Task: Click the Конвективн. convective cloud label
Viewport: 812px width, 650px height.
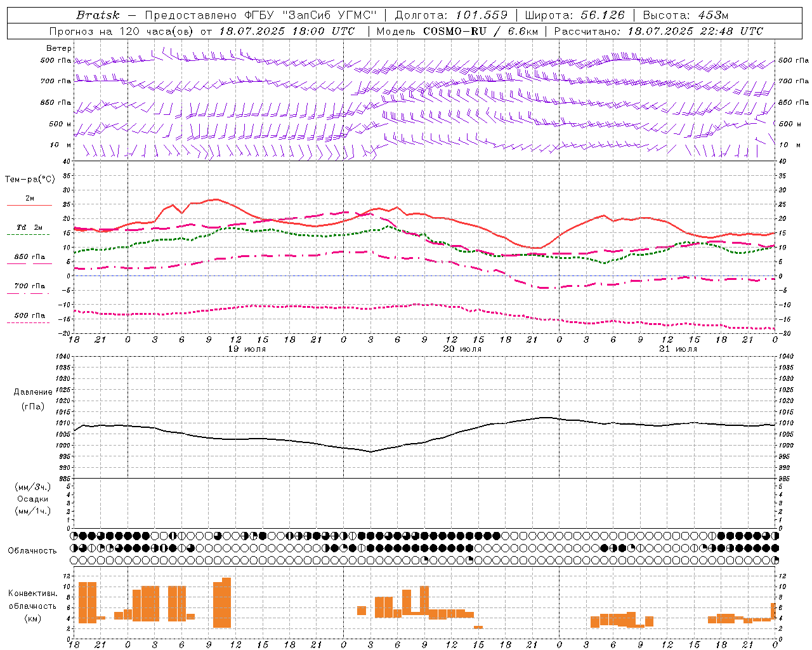Action: tap(33, 594)
